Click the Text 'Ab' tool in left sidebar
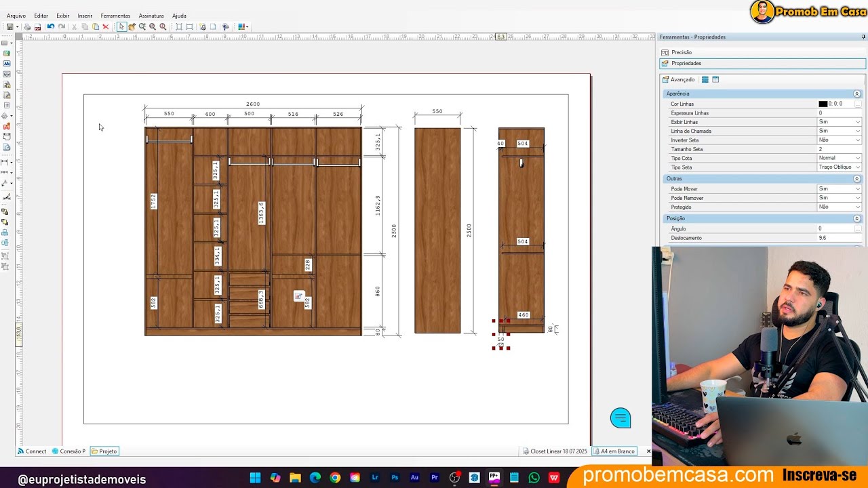Viewport: 868px width, 488px height. pyautogui.click(x=7, y=64)
